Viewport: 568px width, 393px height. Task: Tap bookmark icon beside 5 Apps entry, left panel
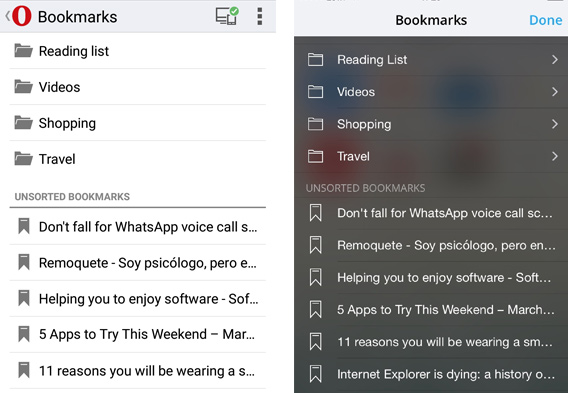pyautogui.click(x=24, y=334)
